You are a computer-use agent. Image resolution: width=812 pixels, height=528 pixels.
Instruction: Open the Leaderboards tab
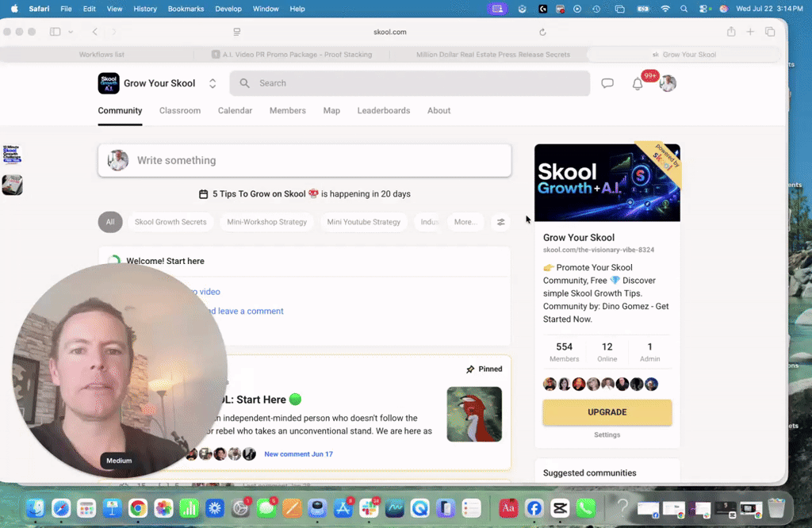coord(384,111)
